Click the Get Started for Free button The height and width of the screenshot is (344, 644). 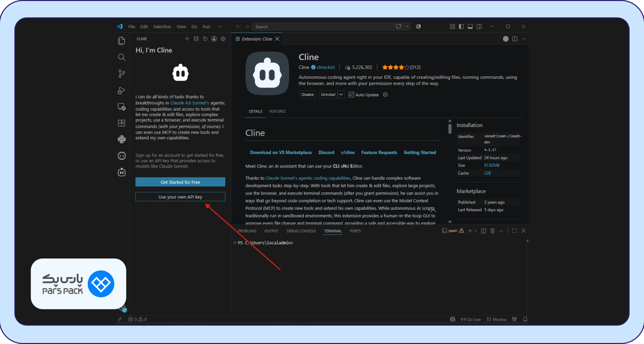[x=180, y=182]
